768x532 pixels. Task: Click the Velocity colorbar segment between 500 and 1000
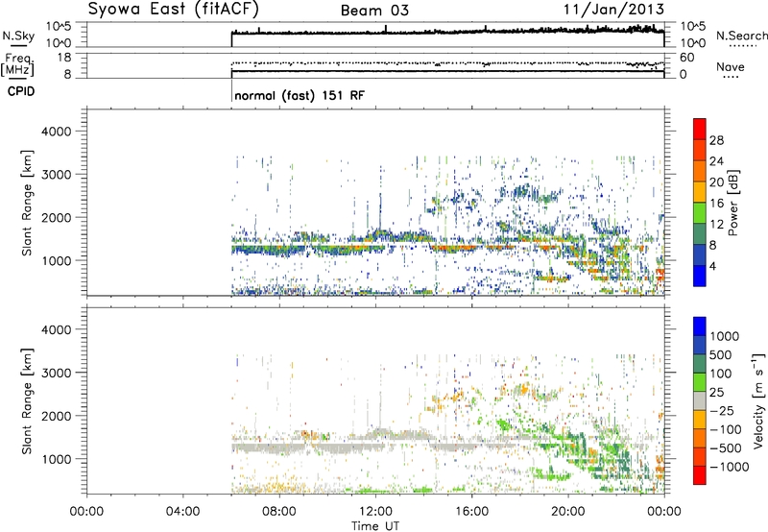click(700, 345)
